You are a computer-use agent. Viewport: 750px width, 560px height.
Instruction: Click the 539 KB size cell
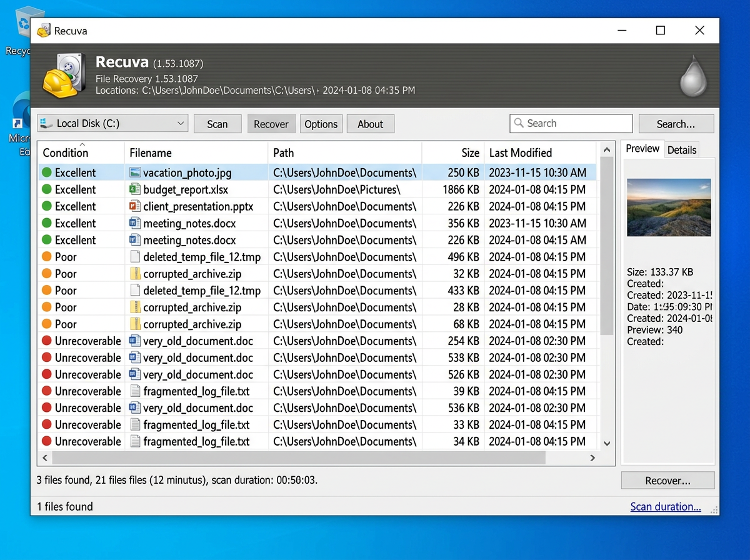464,357
